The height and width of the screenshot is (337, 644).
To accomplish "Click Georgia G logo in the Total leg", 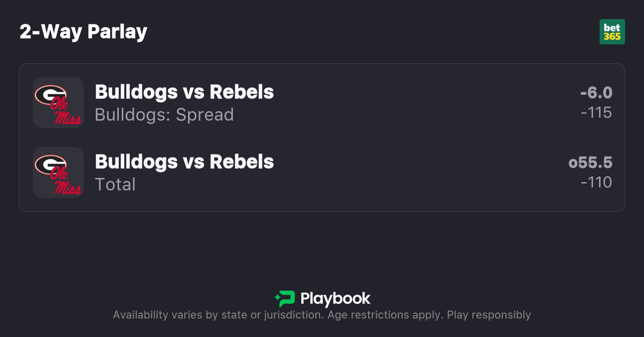I will [50, 164].
